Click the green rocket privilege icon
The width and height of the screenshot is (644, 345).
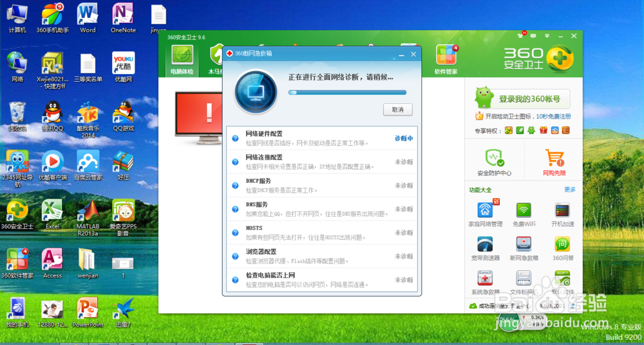pyautogui.click(x=520, y=130)
